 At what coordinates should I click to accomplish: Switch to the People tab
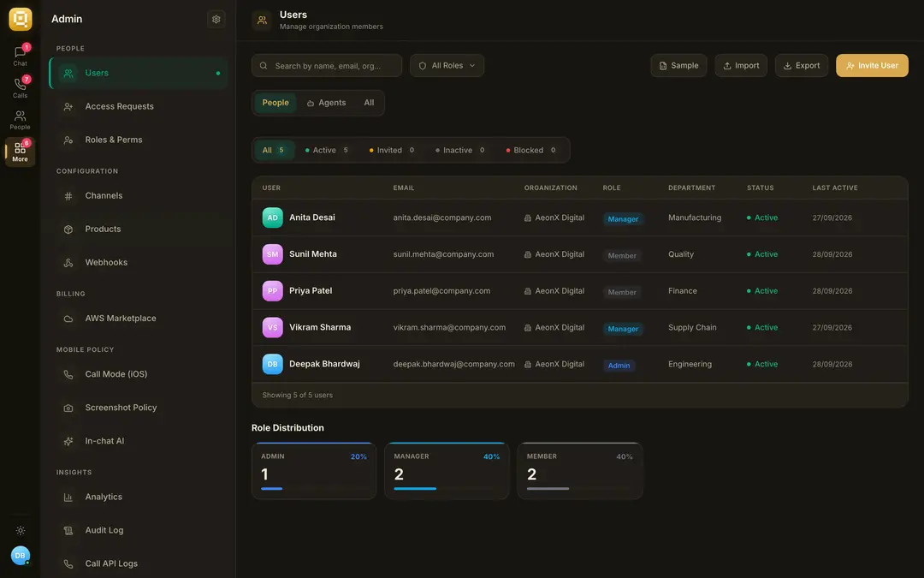[275, 103]
